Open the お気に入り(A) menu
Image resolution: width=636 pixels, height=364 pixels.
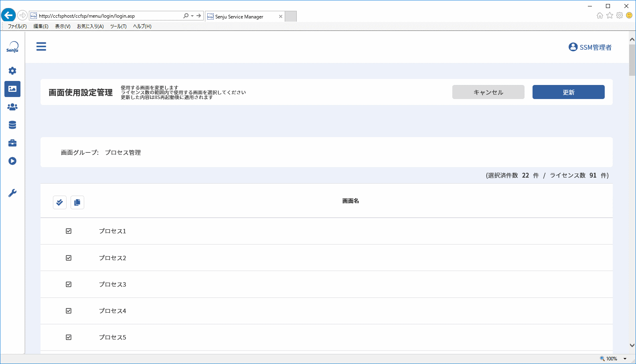(x=90, y=26)
